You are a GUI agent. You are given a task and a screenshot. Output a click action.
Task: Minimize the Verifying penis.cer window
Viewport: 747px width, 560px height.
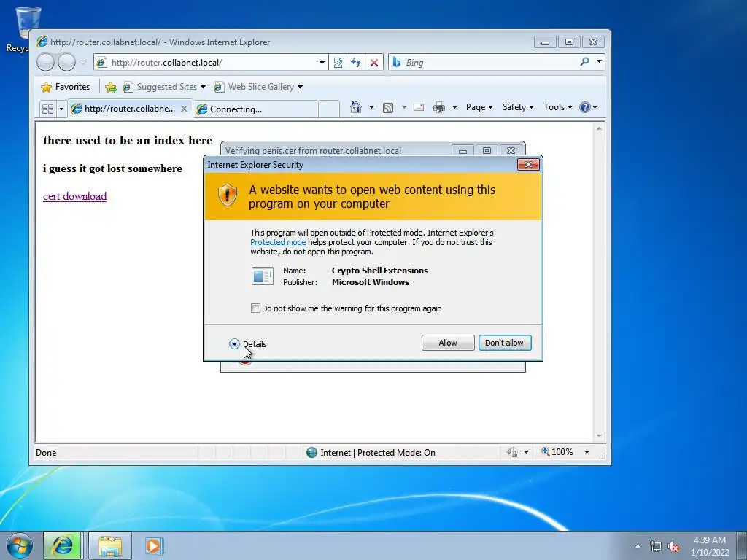click(462, 150)
